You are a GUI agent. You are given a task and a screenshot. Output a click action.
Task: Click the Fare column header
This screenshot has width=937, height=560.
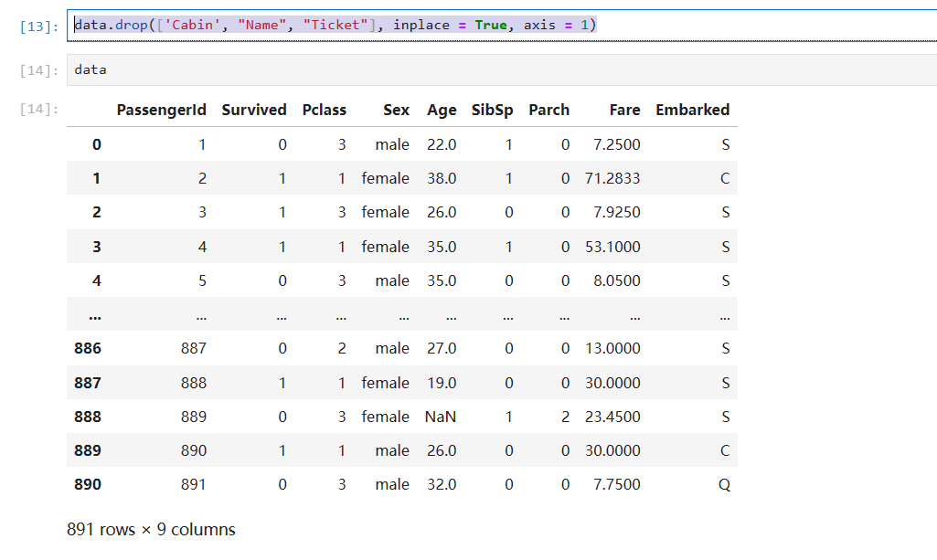point(624,110)
